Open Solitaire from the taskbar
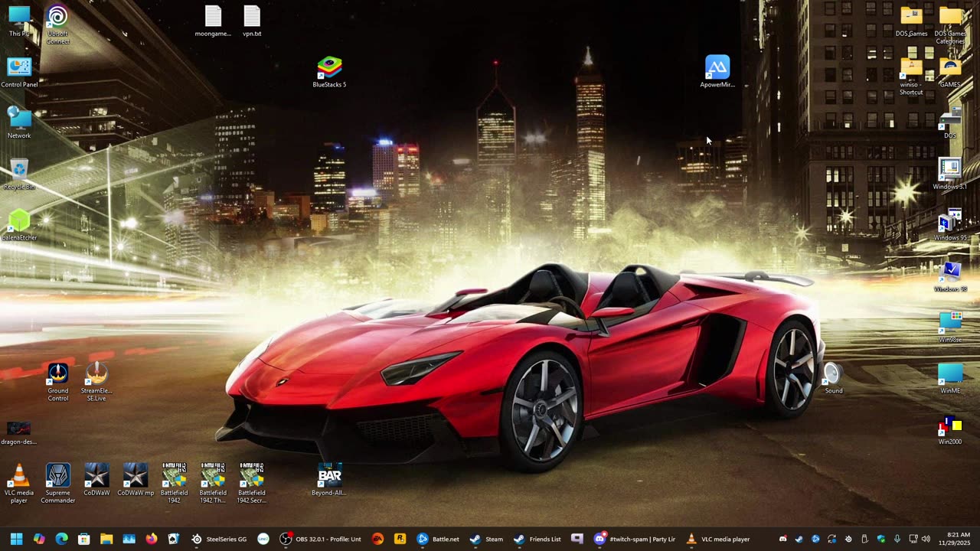Viewport: 980px width, 551px height. tap(174, 539)
